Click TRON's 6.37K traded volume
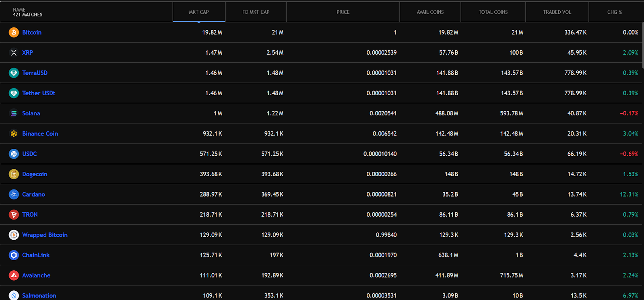This screenshot has width=644, height=300. click(x=578, y=214)
